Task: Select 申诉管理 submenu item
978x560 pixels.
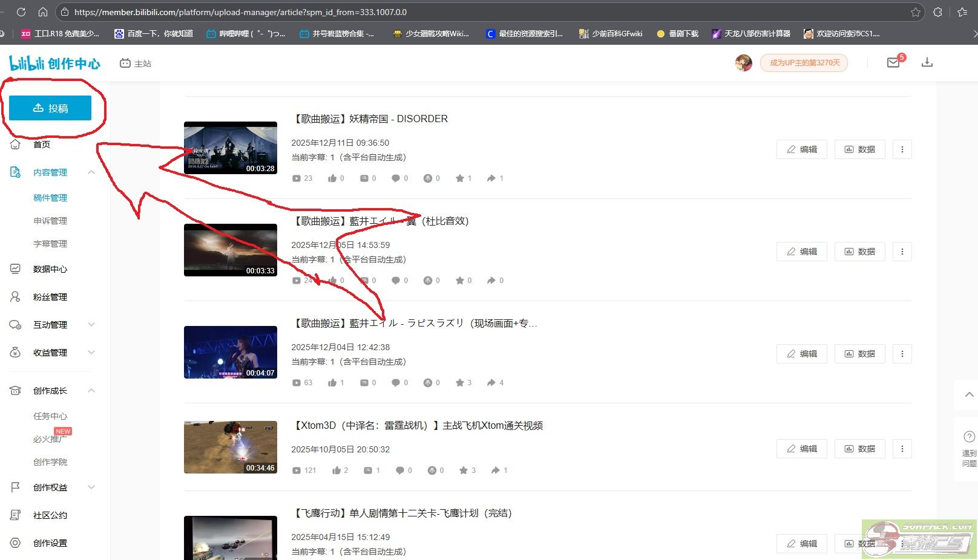Action: 50,221
